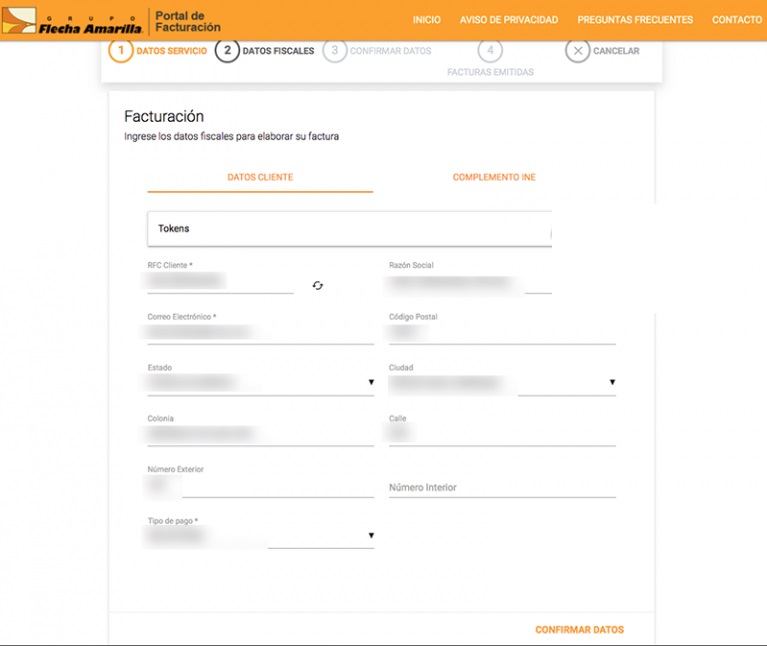Click the Código Postal input field
Viewport: 767px width, 646px height.
coord(502,334)
